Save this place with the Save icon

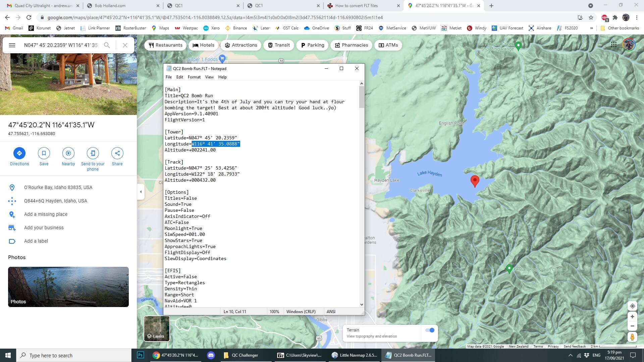pyautogui.click(x=44, y=153)
